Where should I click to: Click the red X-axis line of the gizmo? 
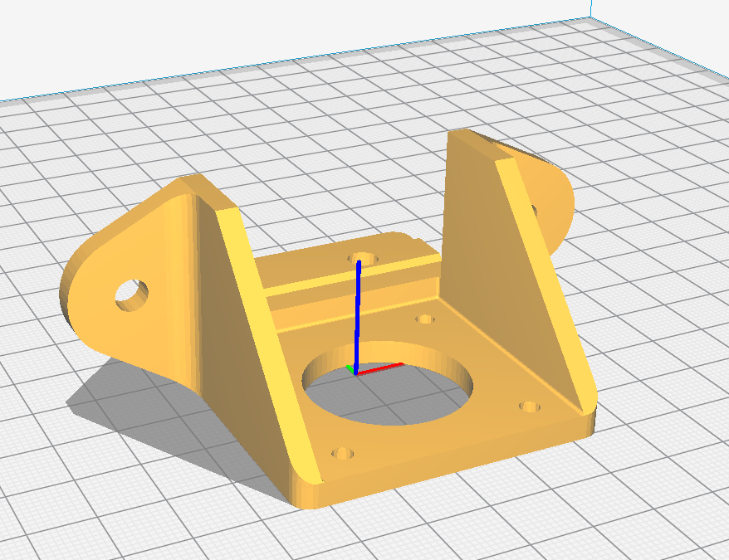[379, 368]
